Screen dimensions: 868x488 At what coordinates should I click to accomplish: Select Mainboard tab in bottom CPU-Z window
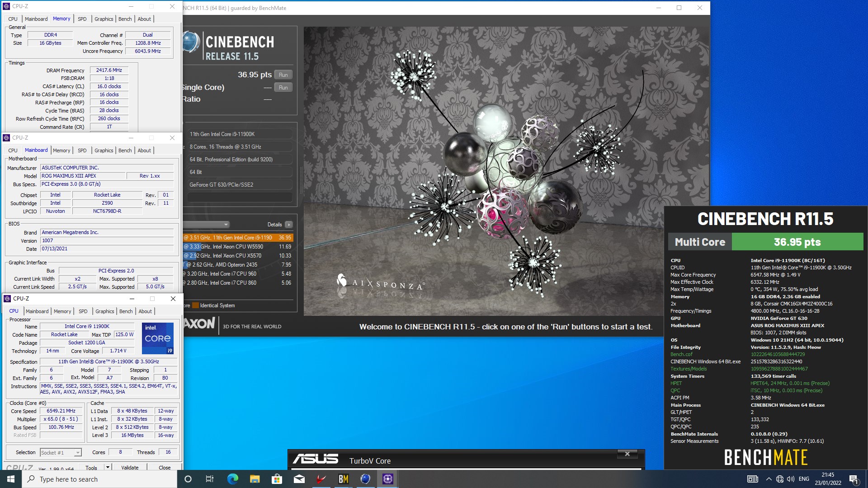click(37, 311)
